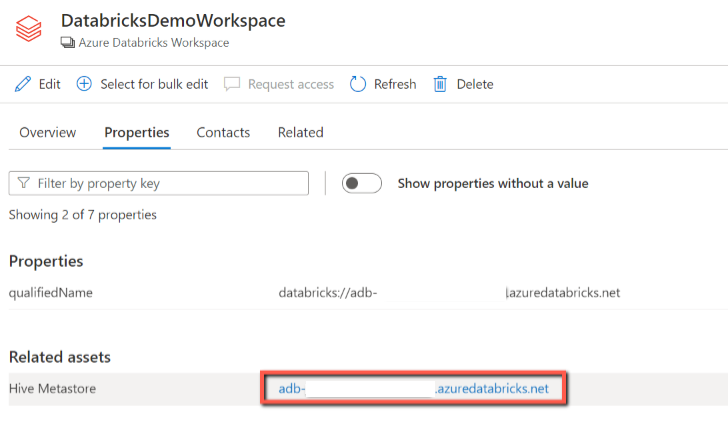Click the 'Select for bulk edit' label

coord(154,84)
